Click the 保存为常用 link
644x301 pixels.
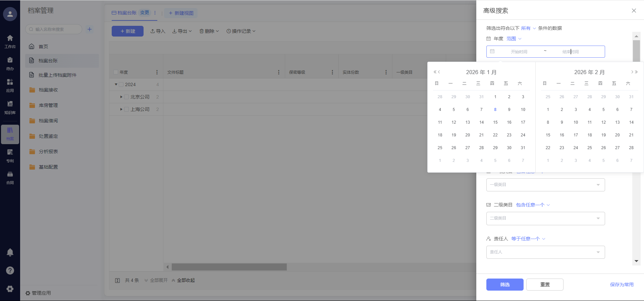point(622,285)
